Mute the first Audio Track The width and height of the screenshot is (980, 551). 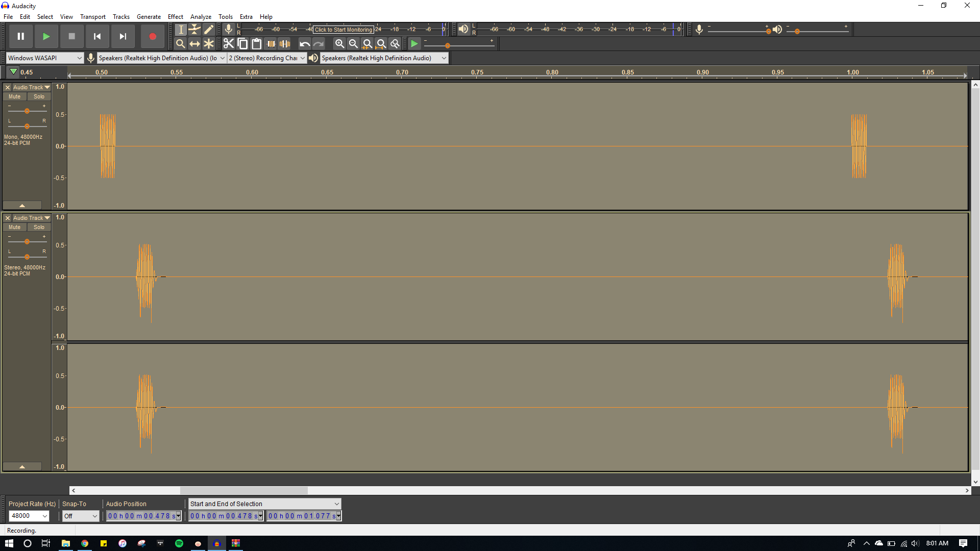click(14, 96)
